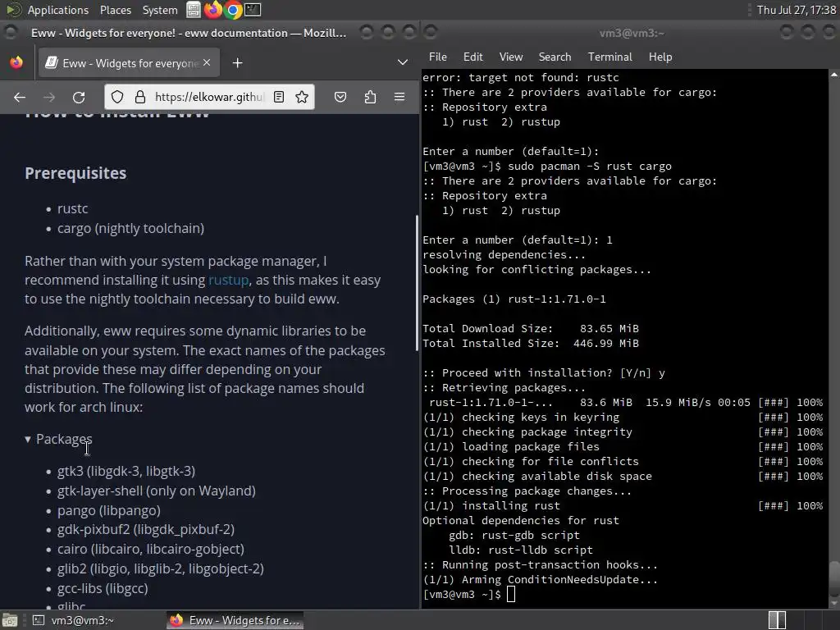Switch to Eww Firefox taskbar entry
Screen dimensions: 840x630
click(x=235, y=620)
